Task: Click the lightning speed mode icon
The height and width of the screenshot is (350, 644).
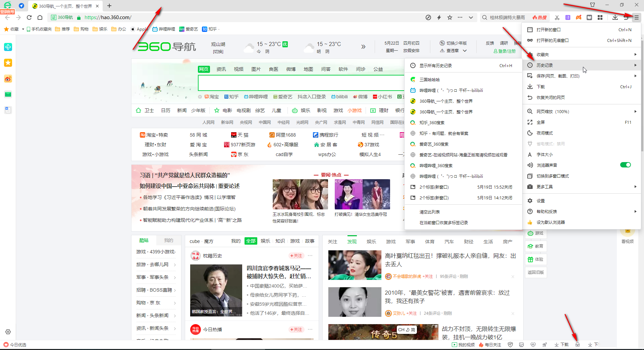Action: coord(439,17)
